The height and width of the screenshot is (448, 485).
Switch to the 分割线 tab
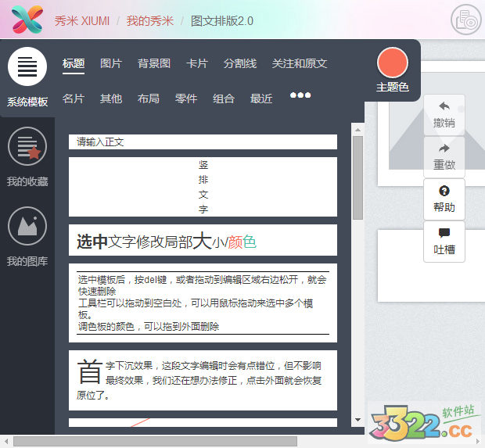click(x=240, y=63)
